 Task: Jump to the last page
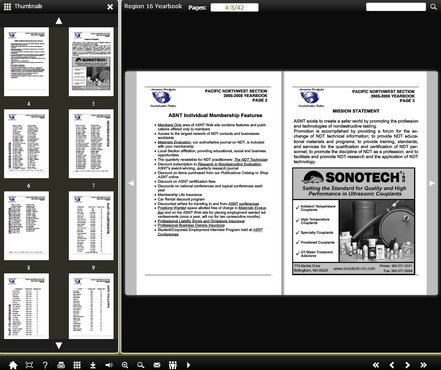(x=423, y=365)
